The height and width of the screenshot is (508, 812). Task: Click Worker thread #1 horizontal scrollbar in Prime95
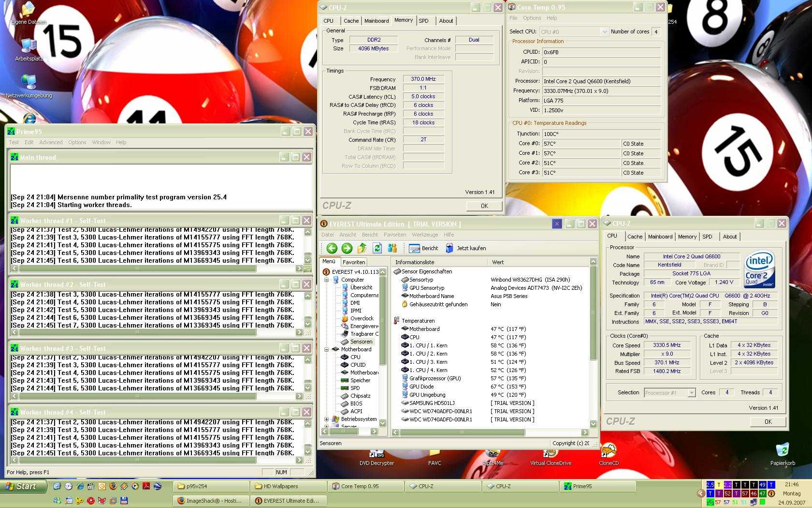158,269
